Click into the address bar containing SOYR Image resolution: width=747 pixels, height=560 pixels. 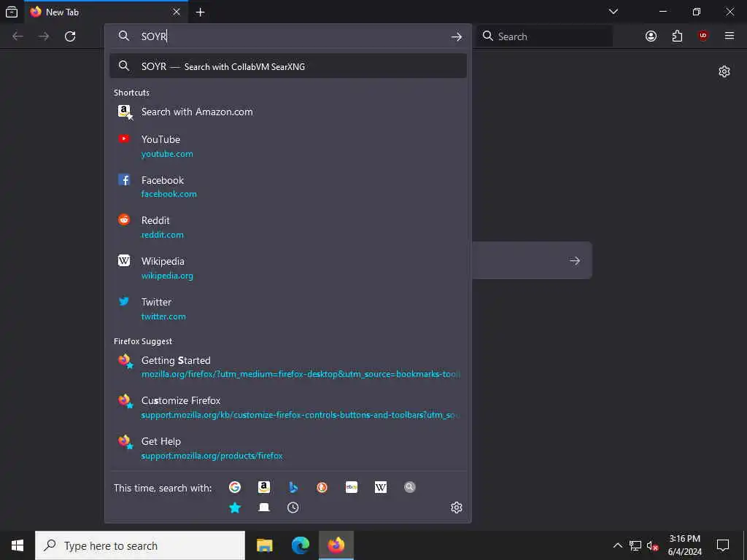[x=288, y=36]
